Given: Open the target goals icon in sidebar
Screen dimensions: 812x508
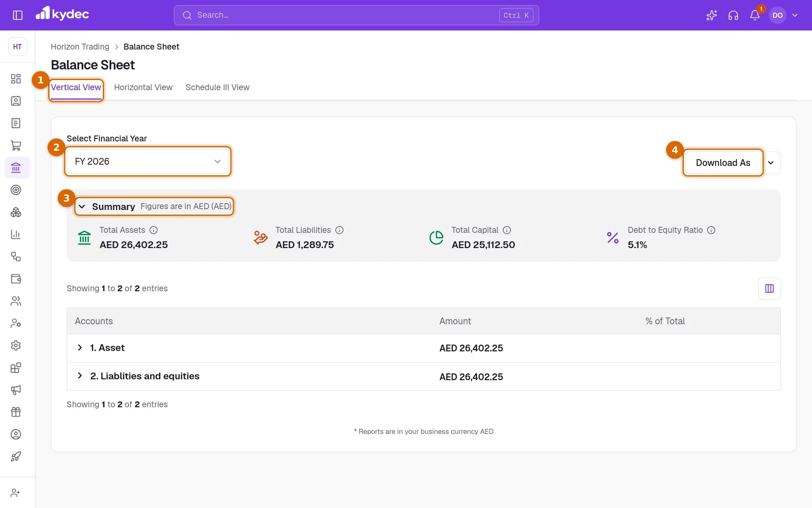Looking at the screenshot, I should point(16,190).
